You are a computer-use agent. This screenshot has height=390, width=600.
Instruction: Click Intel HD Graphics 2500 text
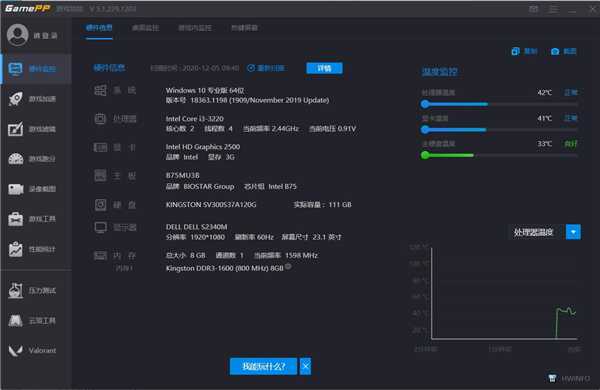(x=203, y=147)
